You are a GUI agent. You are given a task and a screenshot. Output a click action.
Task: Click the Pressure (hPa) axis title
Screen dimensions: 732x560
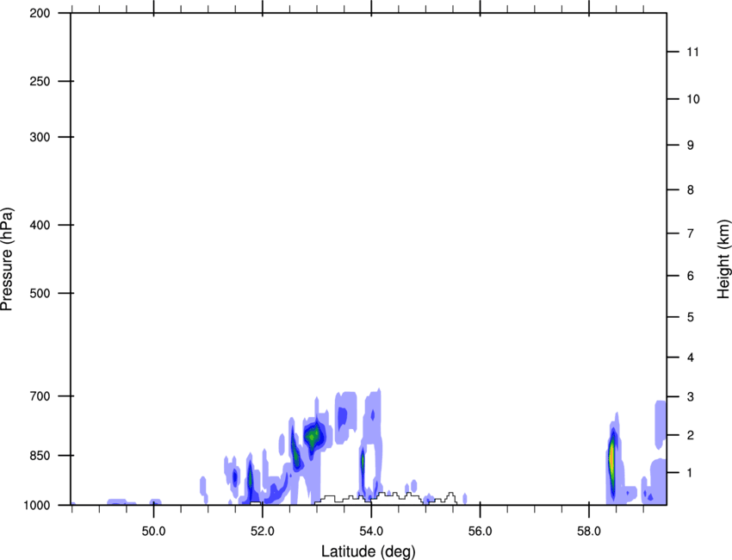(x=7, y=259)
